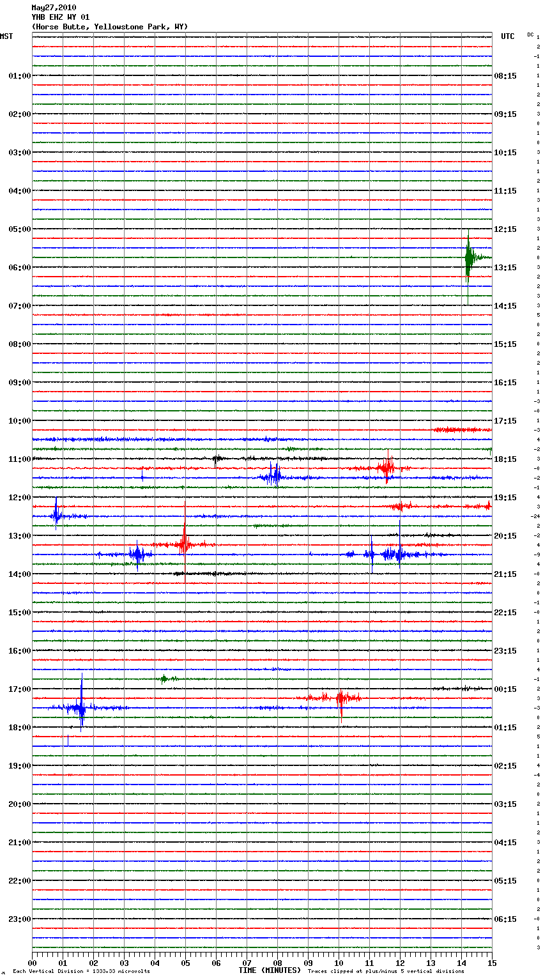Select the 08:00 MST time label

point(20,344)
